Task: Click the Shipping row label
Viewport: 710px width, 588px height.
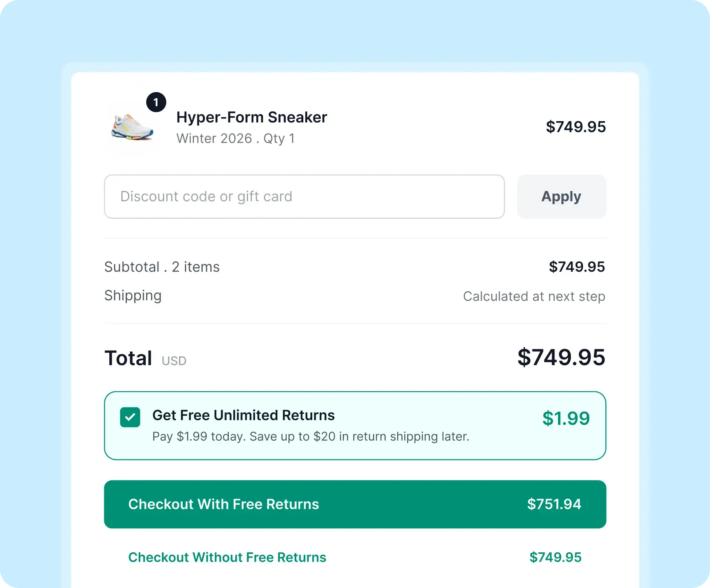Action: [x=133, y=296]
